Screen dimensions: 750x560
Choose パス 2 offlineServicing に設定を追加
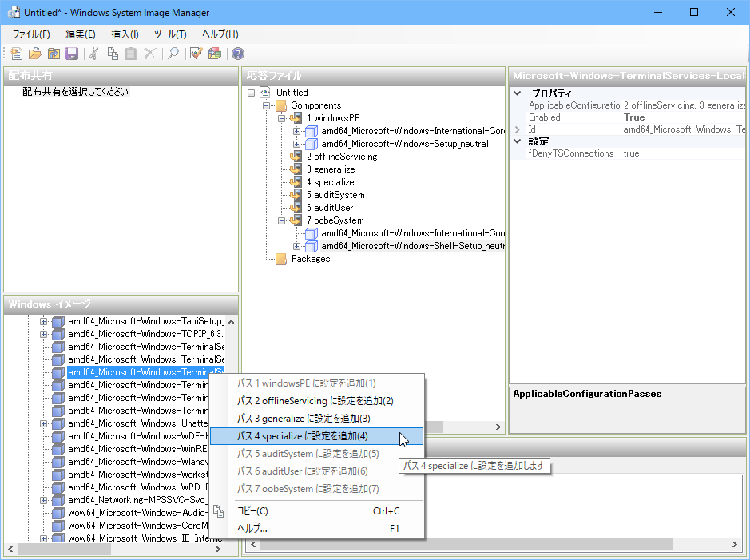click(x=316, y=401)
